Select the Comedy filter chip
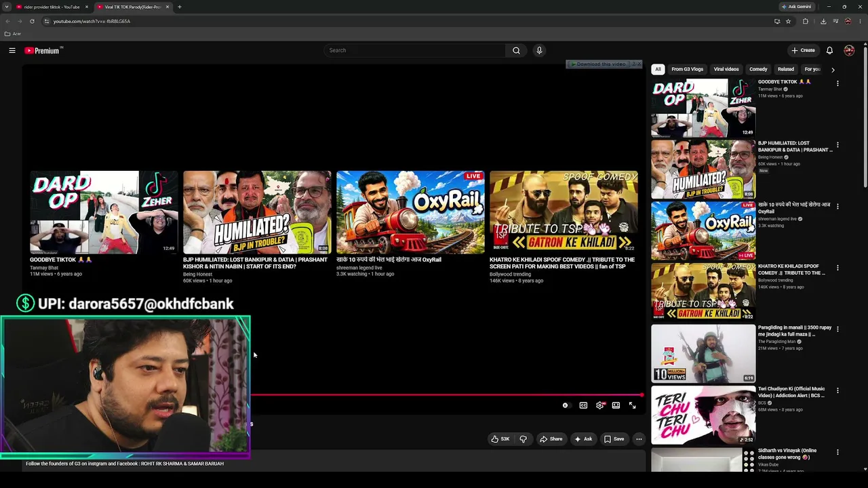Viewport: 868px width, 488px height. click(758, 69)
